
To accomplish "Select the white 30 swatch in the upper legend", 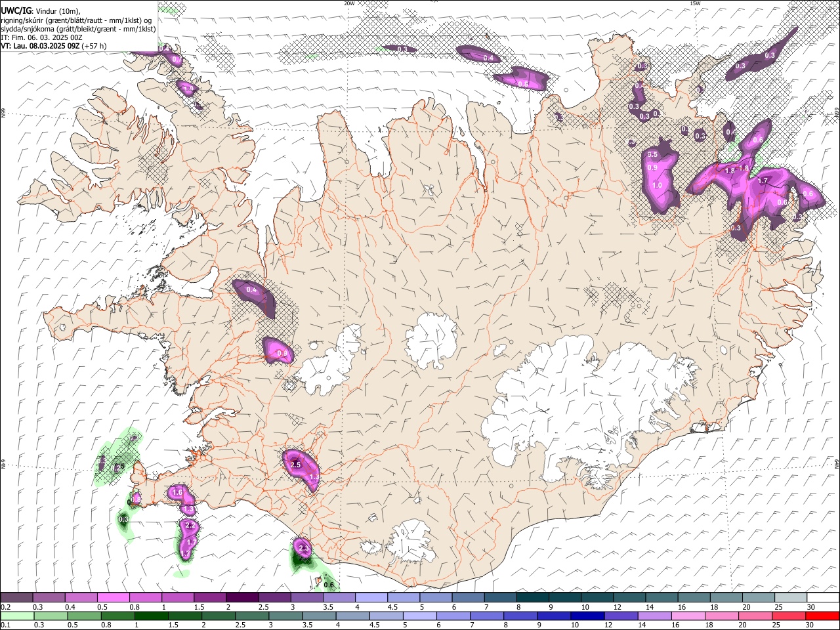I will coord(824,598).
